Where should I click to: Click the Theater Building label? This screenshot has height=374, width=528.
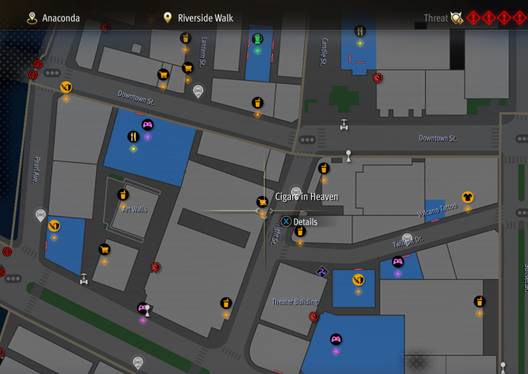coord(295,302)
